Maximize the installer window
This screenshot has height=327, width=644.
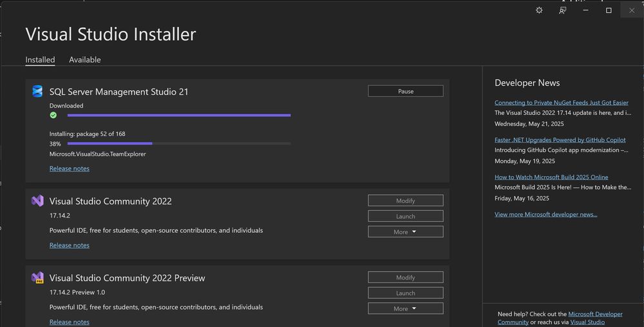tap(609, 10)
